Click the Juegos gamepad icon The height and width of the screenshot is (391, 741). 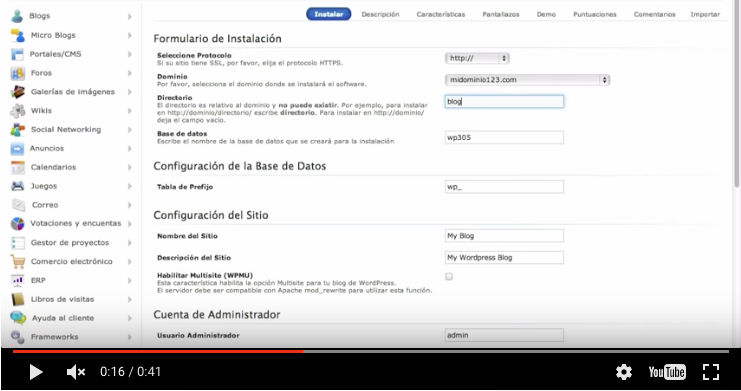pos(17,186)
